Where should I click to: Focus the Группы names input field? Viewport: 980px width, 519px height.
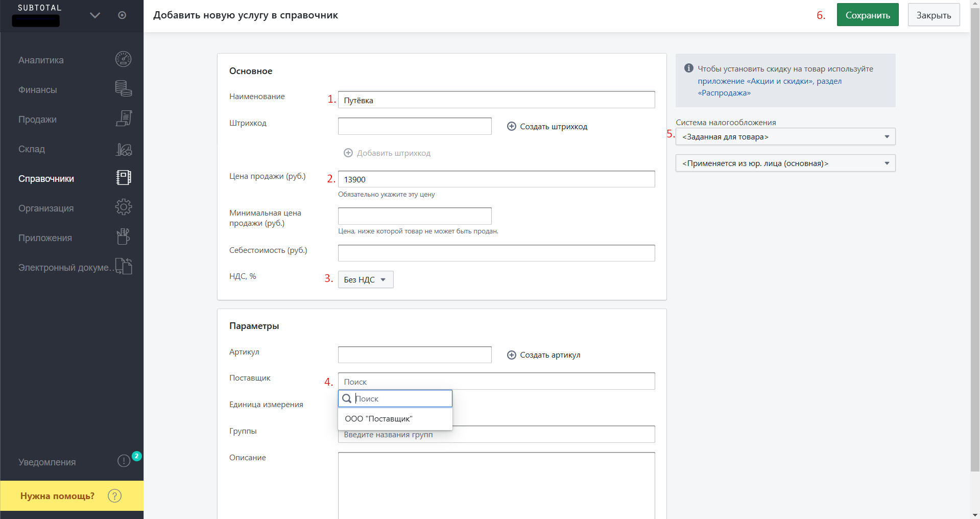click(x=496, y=435)
